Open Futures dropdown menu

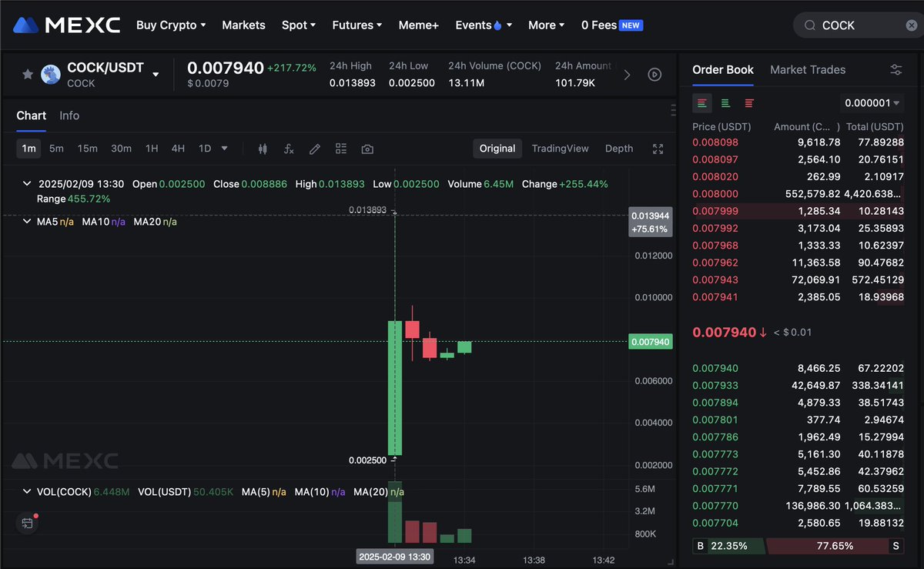(357, 25)
